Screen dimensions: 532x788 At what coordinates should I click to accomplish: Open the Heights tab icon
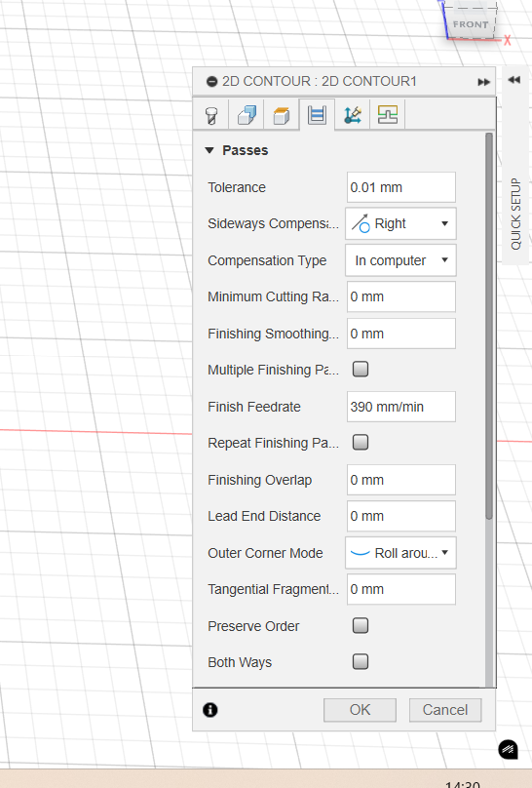(282, 115)
